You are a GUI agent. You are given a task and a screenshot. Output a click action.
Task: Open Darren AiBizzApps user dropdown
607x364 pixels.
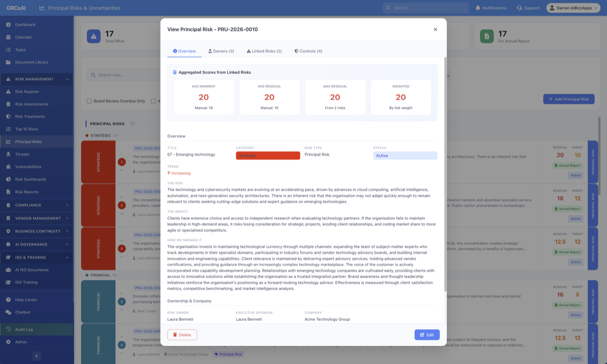573,8
